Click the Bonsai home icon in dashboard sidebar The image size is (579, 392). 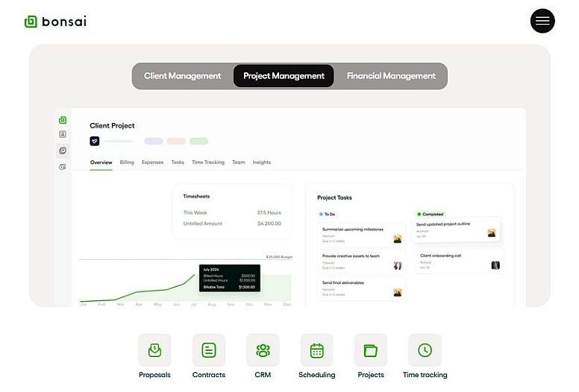63,120
